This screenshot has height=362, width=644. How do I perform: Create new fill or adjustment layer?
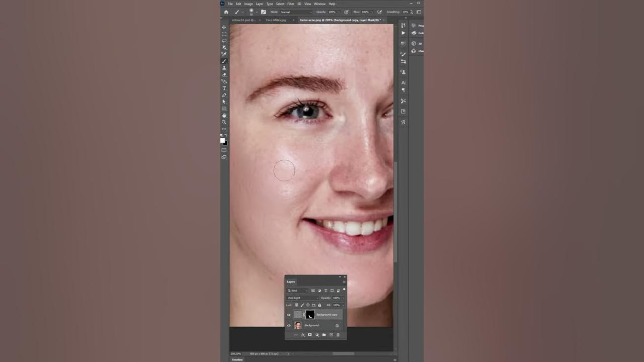click(317, 335)
